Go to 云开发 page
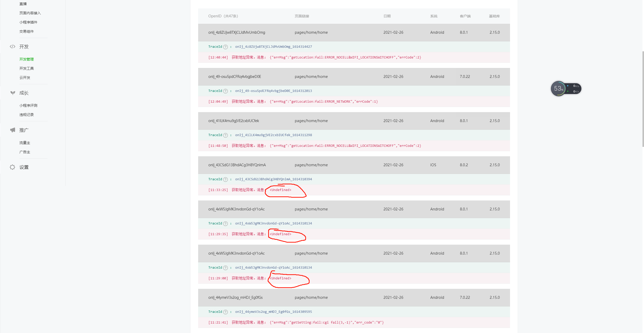This screenshot has height=333, width=644. click(x=25, y=78)
